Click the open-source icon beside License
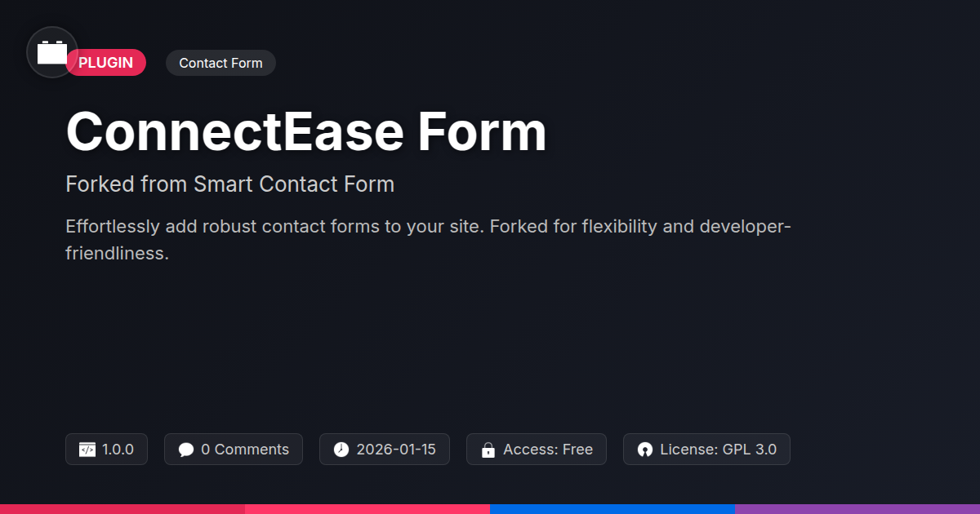 pos(645,450)
